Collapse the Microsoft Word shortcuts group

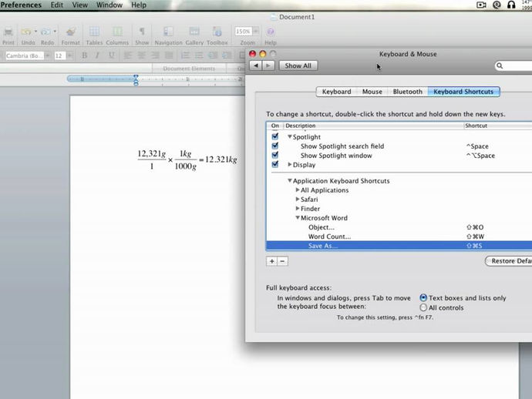pos(298,218)
